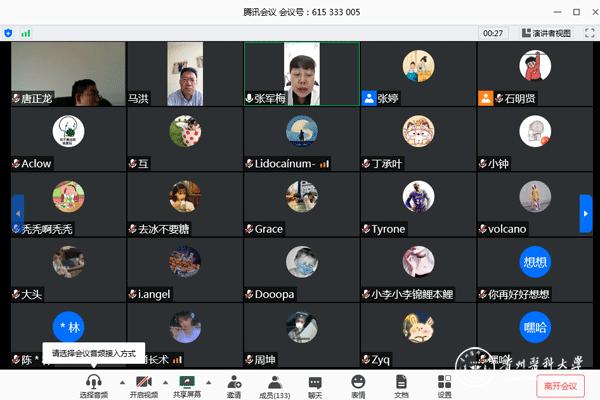This screenshot has height=400, width=600.
Task: Switch layout via 演讲者视图
Action: (x=545, y=33)
